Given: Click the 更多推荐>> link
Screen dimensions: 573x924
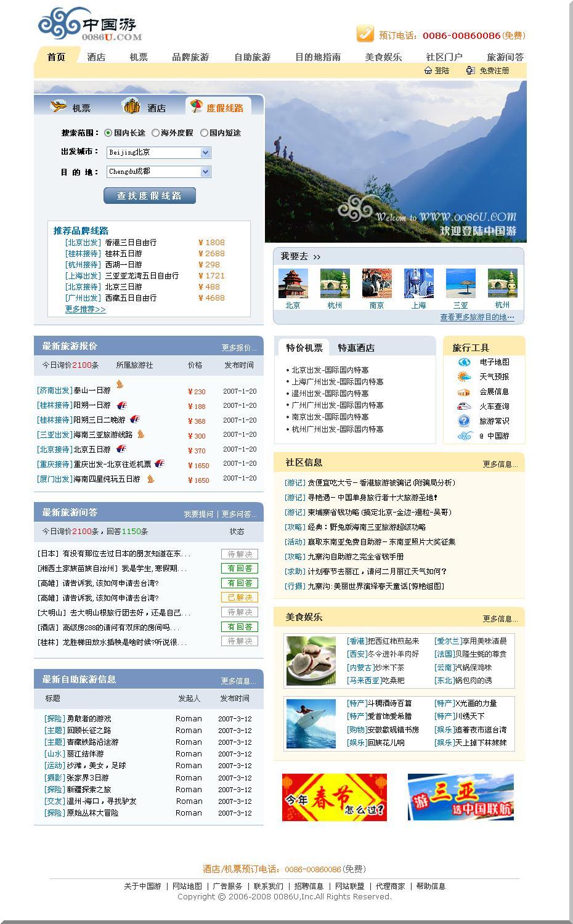Looking at the screenshot, I should pos(86,309).
